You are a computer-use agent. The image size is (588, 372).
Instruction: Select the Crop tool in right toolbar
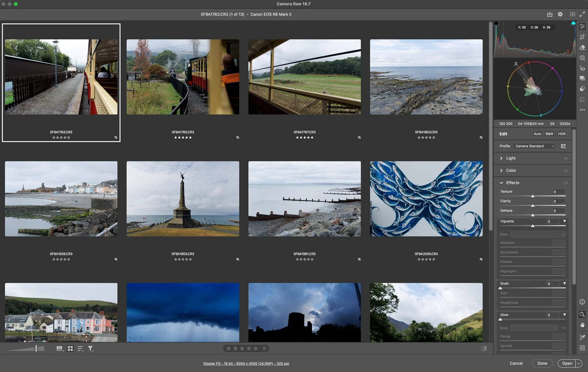click(582, 37)
